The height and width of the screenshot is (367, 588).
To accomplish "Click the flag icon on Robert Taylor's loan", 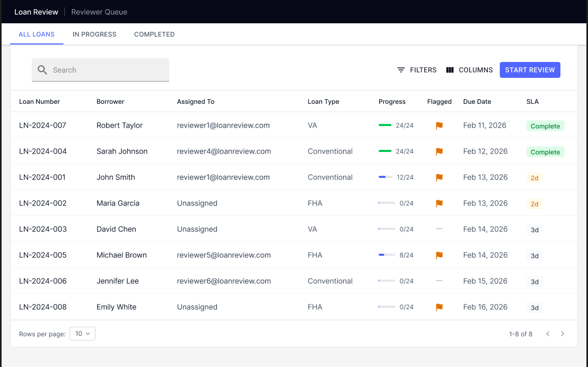I will (439, 126).
